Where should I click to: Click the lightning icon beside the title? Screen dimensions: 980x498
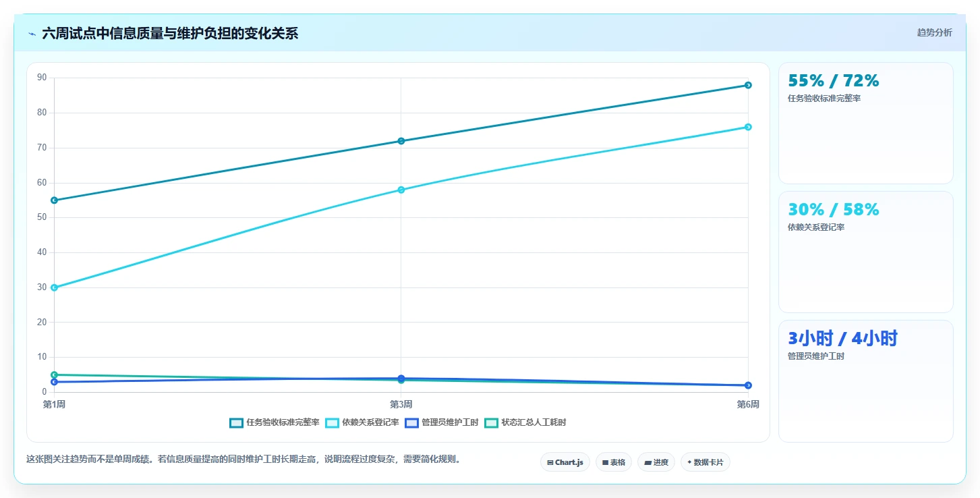click(x=32, y=34)
